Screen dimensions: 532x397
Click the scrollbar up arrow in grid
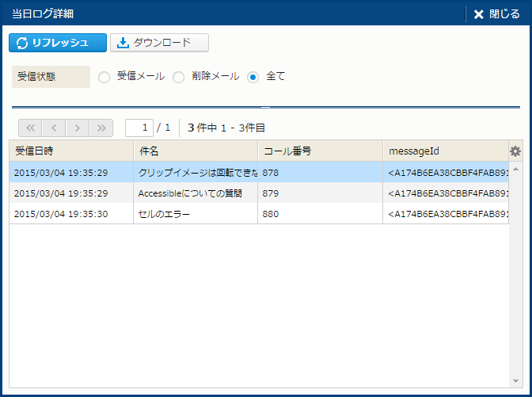click(516, 169)
